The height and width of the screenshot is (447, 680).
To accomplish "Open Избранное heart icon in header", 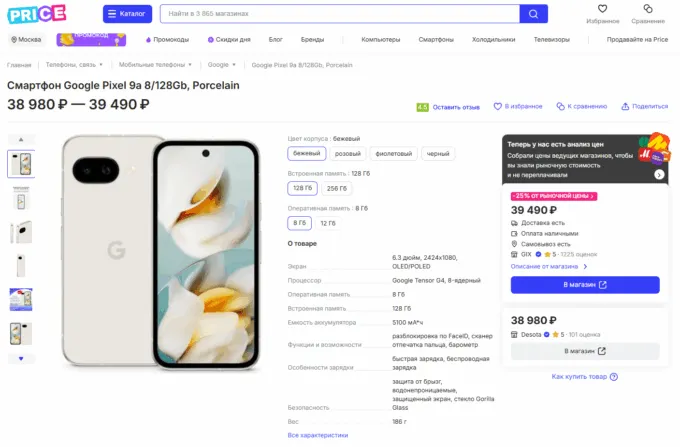I will (602, 10).
